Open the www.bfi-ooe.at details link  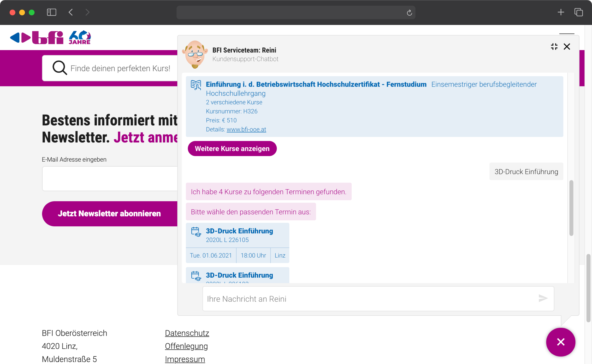(246, 129)
